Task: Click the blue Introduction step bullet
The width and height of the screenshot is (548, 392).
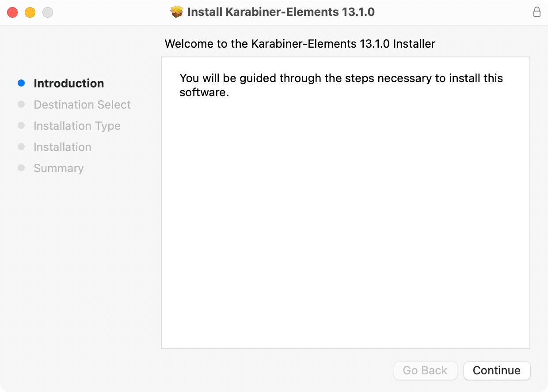Action: tap(21, 83)
